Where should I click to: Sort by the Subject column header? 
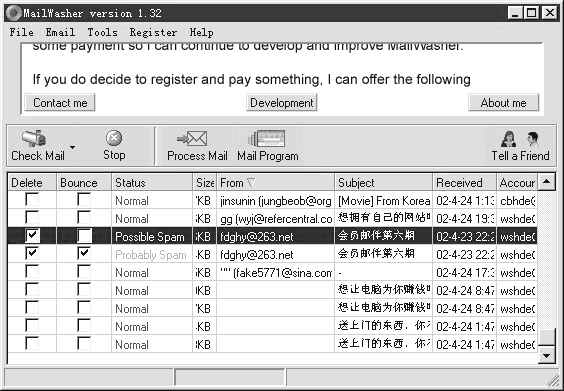(383, 182)
